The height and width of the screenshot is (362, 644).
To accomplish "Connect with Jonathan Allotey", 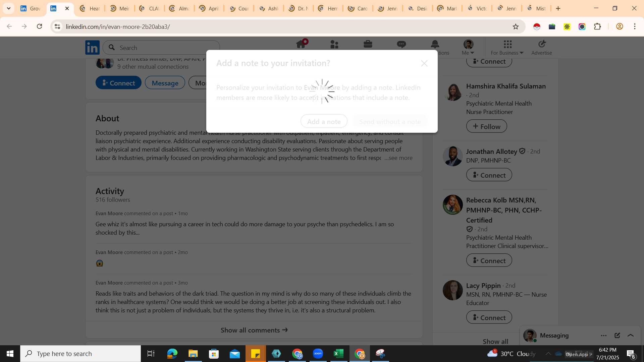I will pos(489,175).
